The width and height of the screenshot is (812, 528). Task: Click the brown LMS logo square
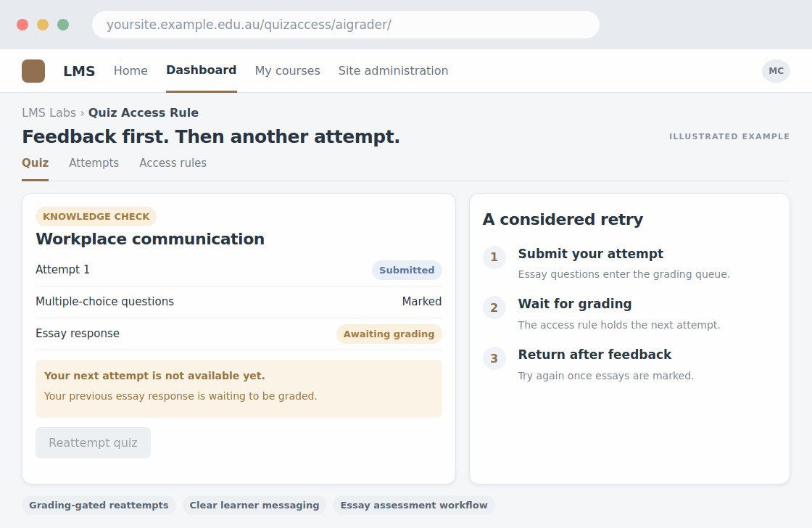coord(33,71)
